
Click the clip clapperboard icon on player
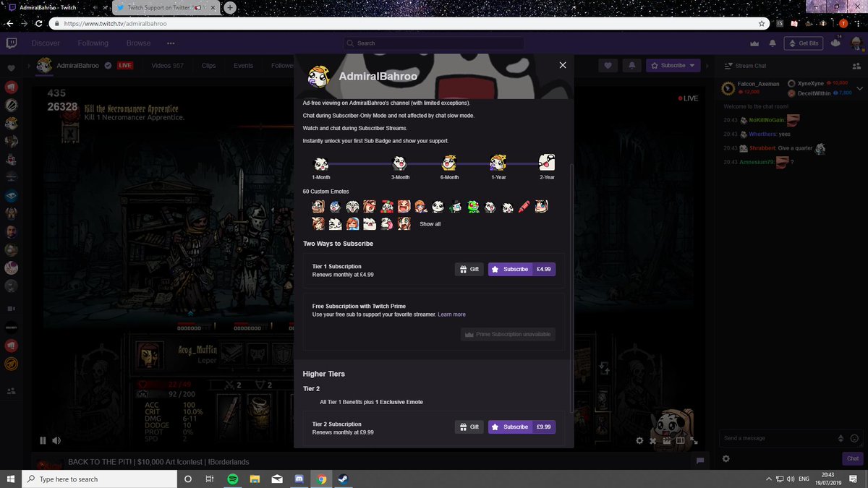click(666, 440)
